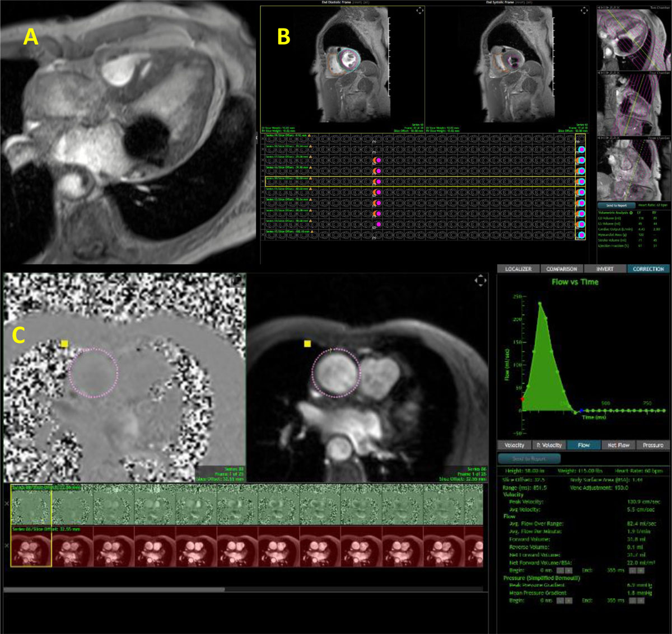Increase the Pressure End time stepper
Image resolution: width=672 pixels, height=634 pixels.
pyautogui.click(x=641, y=600)
